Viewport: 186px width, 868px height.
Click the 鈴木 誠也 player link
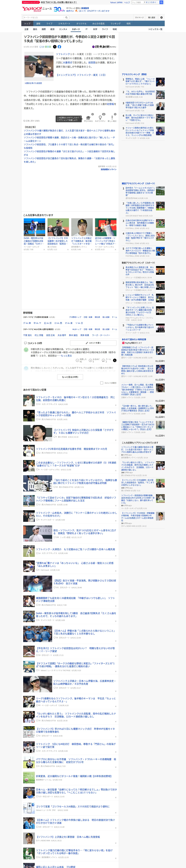coord(73,335)
